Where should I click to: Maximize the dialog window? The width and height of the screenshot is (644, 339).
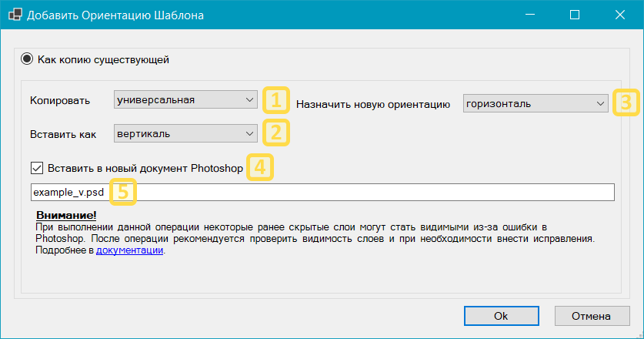574,15
